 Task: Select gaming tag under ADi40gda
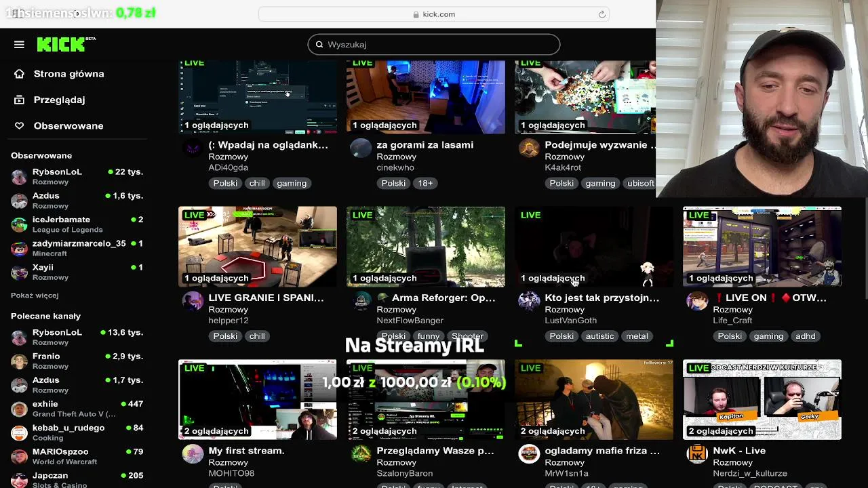tap(292, 184)
